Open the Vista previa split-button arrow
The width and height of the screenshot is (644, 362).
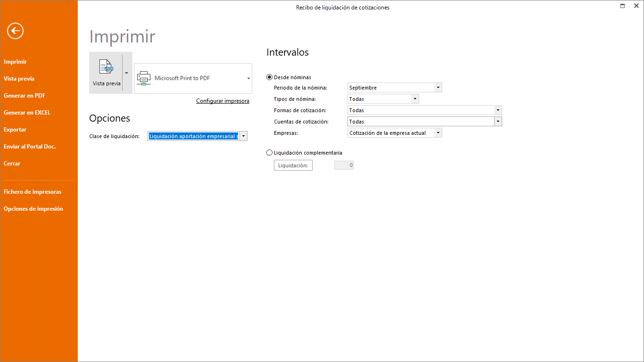coord(126,73)
